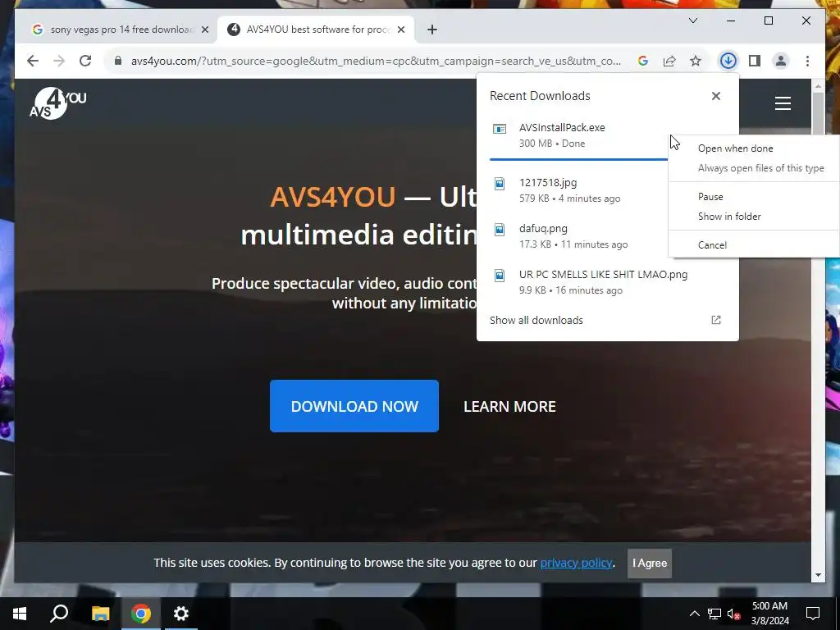Close the AVS4YOU tab
Viewport: 840px width, 630px height.
[400, 30]
